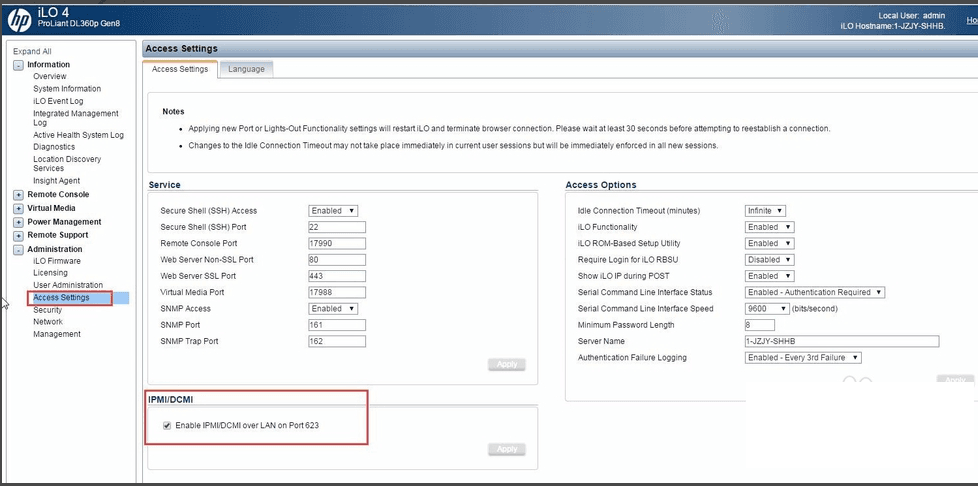
Task: Click the Web Server Non-SSL Port field
Action: [337, 260]
